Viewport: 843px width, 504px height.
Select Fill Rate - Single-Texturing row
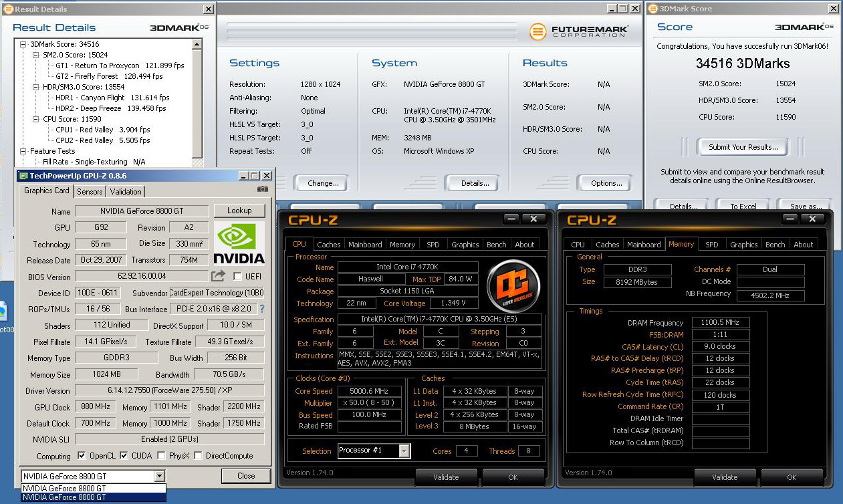(x=94, y=162)
